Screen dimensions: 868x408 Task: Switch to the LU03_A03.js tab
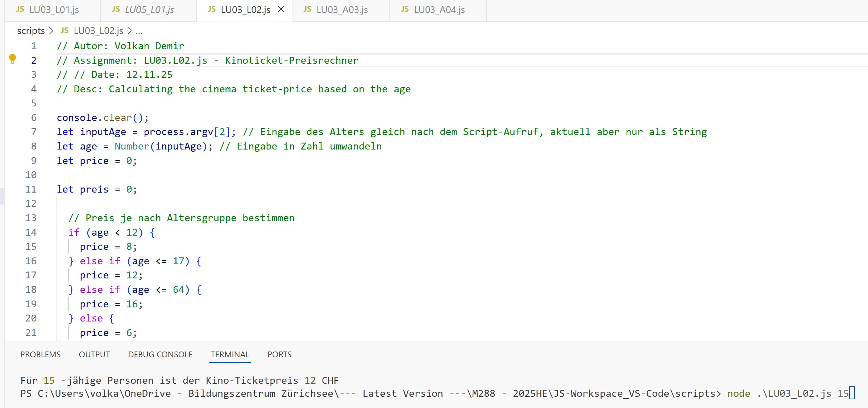point(342,10)
